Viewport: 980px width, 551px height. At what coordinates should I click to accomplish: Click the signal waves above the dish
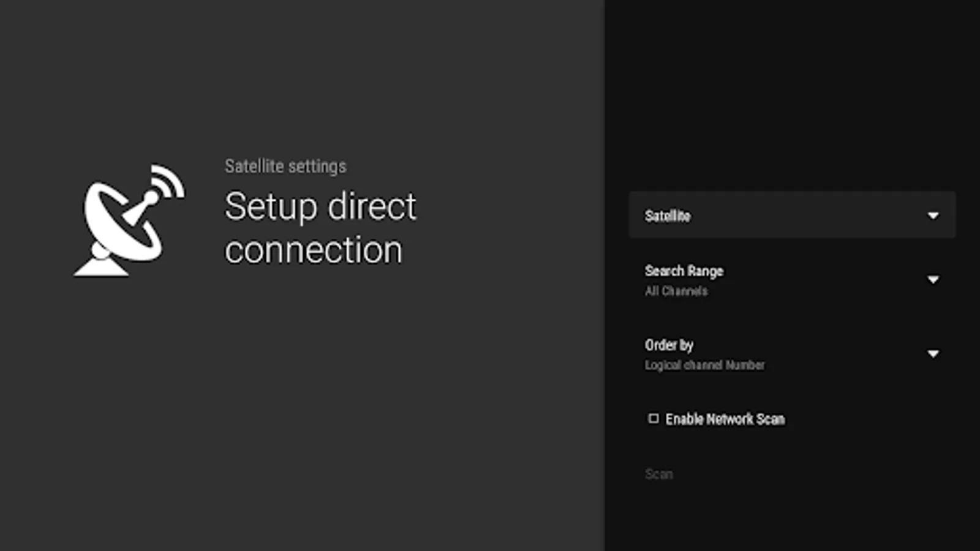[168, 181]
